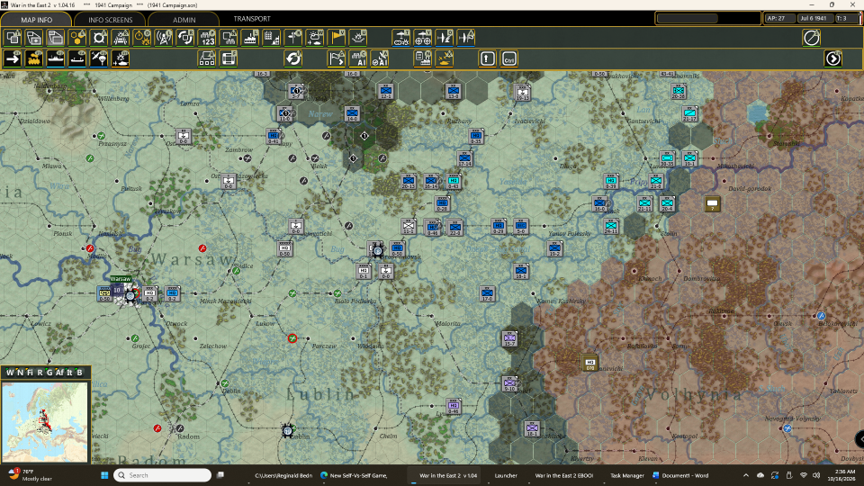This screenshot has width=864, height=486.
Task: Select the paratrooper air transport mode icon
Action: click(x=99, y=58)
